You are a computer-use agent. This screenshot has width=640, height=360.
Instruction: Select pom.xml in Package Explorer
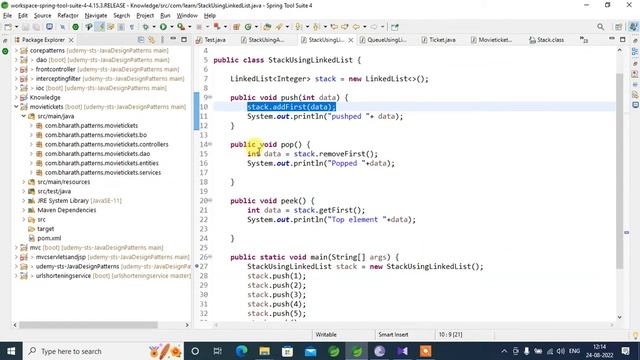coord(49,238)
